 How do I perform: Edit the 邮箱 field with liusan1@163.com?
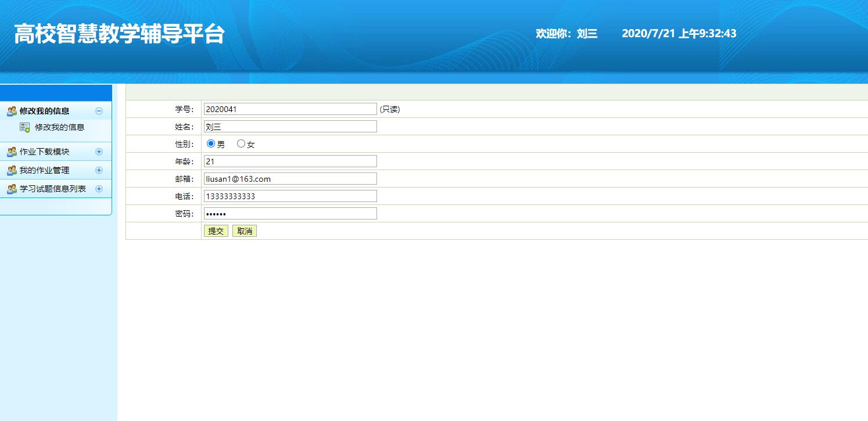pyautogui.click(x=290, y=179)
